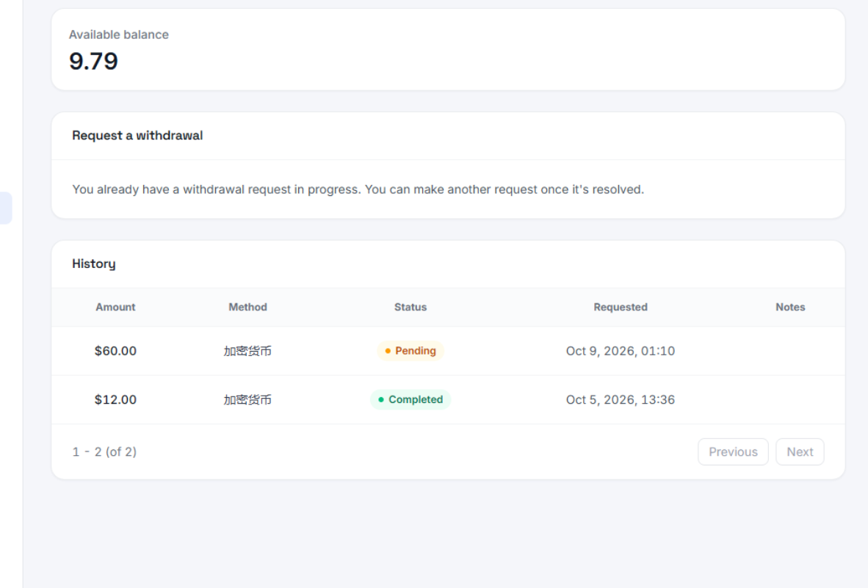Click 加密货币 method in the $60.00 row

point(247,351)
